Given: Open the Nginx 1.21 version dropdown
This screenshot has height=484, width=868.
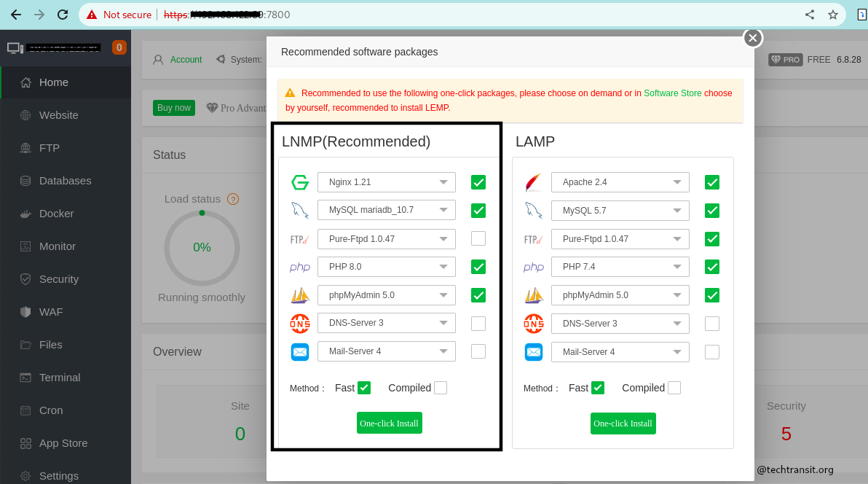Looking at the screenshot, I should click(x=387, y=182).
